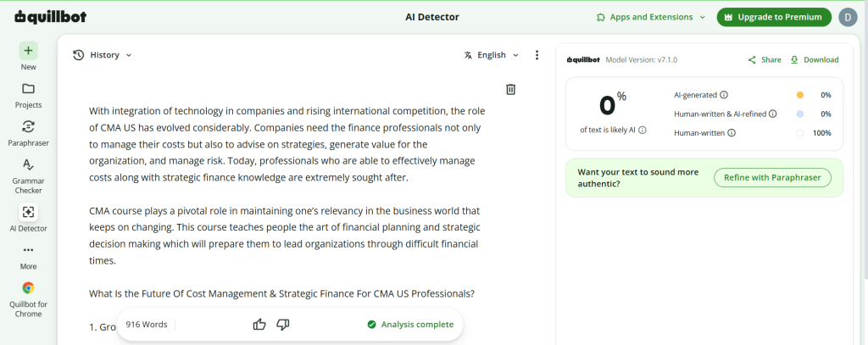Open the user profile avatar D
This screenshot has height=345, width=868.
(848, 17)
